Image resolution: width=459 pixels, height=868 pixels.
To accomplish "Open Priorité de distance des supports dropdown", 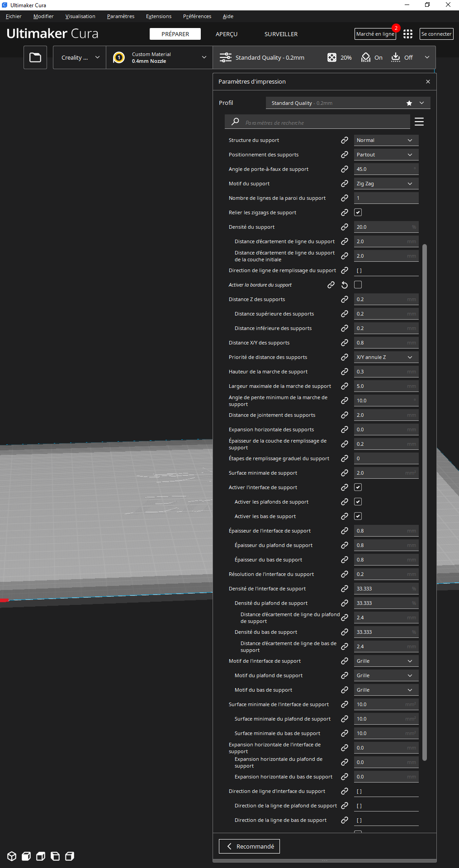I will coord(386,357).
